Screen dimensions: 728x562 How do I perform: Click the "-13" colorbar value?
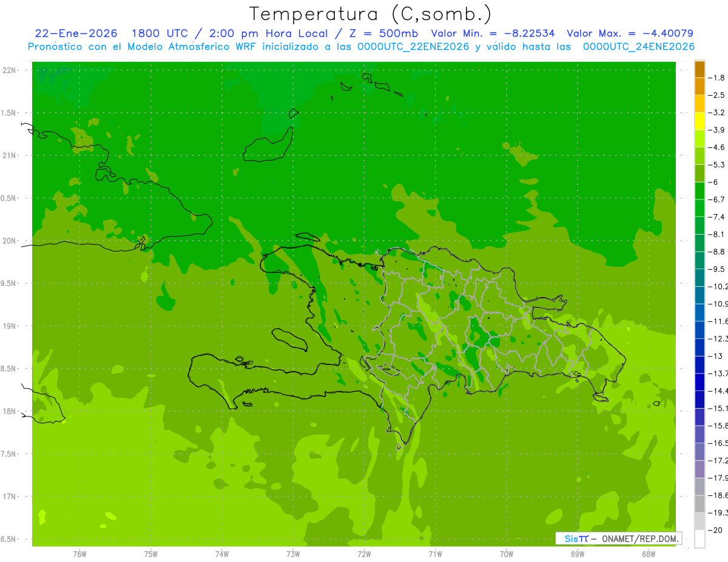click(716, 356)
